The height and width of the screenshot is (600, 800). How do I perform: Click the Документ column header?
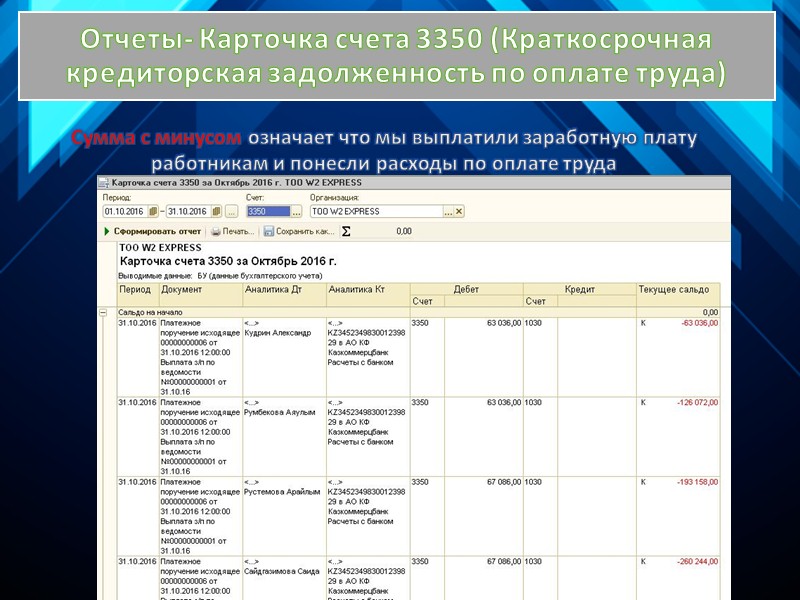coord(201,295)
